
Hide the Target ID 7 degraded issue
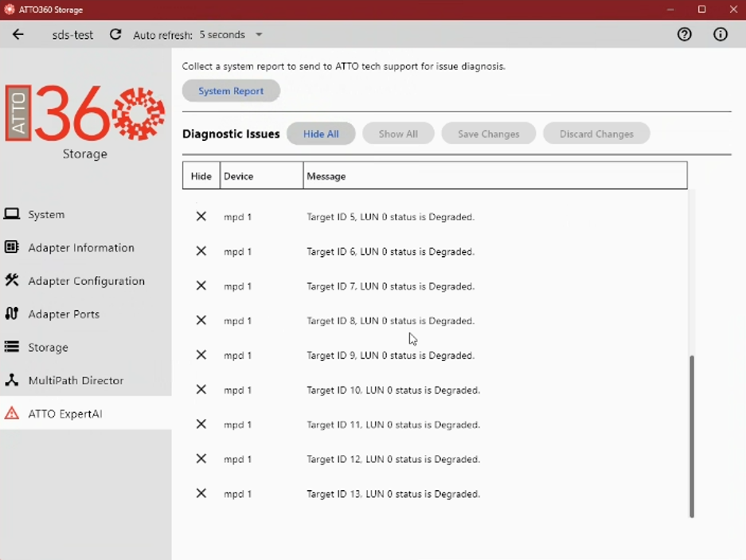(x=201, y=286)
